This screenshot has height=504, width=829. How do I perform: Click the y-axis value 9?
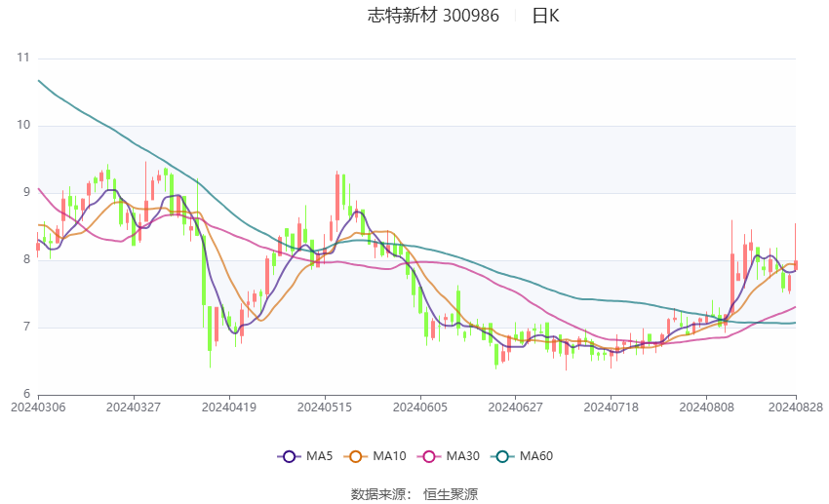pos(26,192)
